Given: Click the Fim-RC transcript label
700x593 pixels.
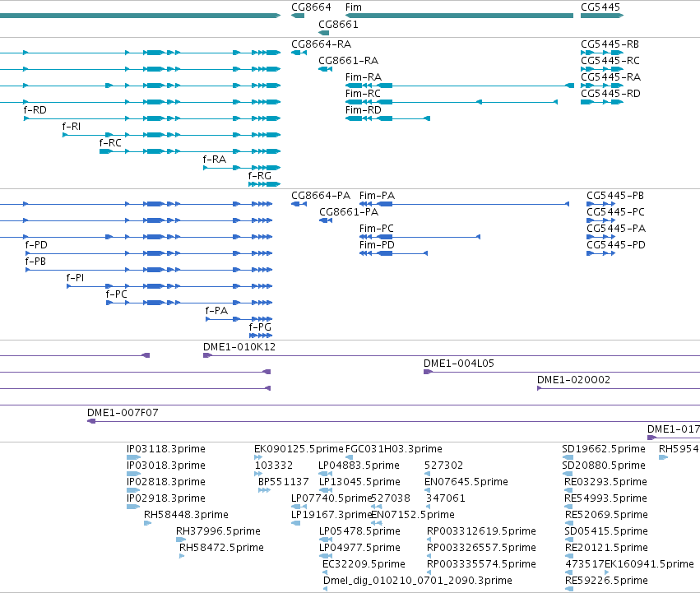Looking at the screenshot, I should click(x=363, y=94).
